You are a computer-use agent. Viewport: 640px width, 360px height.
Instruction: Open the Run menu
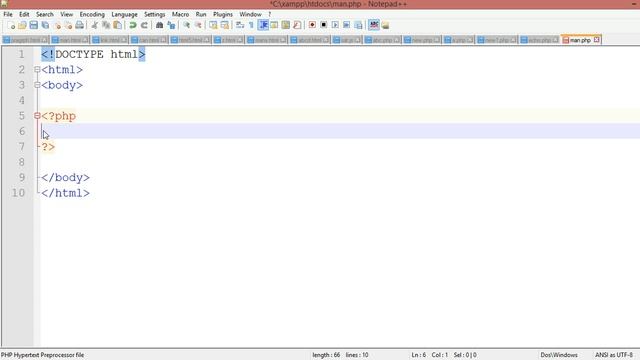click(x=201, y=14)
